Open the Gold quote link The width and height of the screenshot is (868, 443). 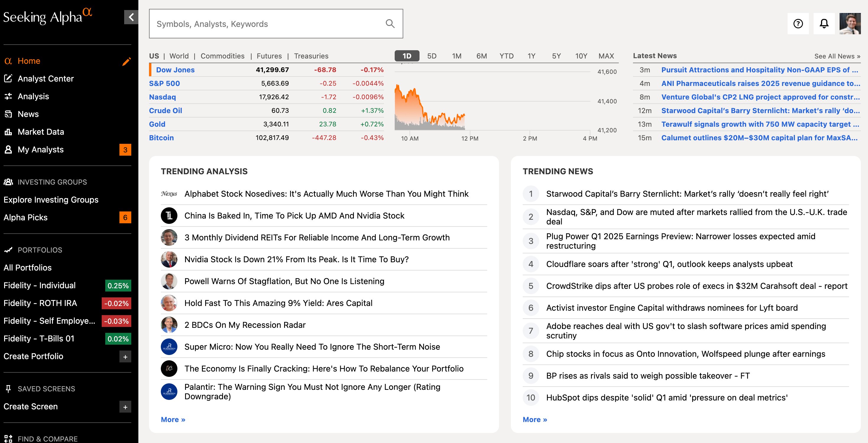coord(157,124)
